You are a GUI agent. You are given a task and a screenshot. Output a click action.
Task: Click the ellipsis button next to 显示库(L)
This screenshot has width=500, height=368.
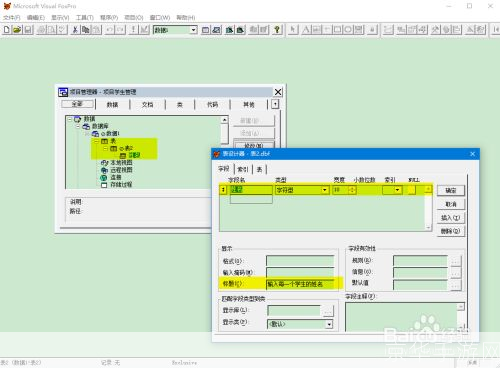click(328, 311)
